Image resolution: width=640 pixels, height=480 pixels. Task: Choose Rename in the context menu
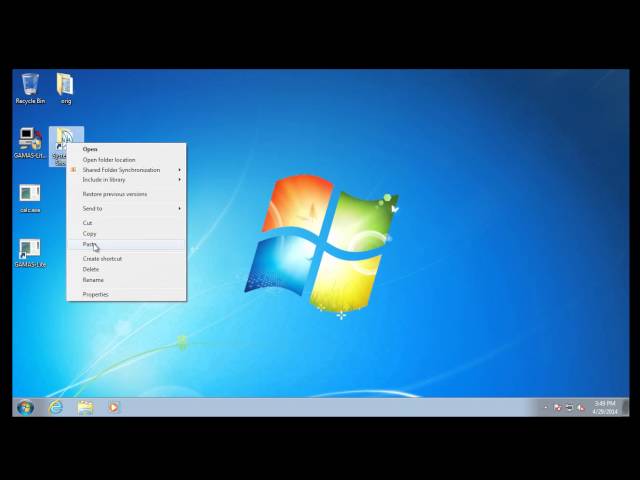point(127,280)
